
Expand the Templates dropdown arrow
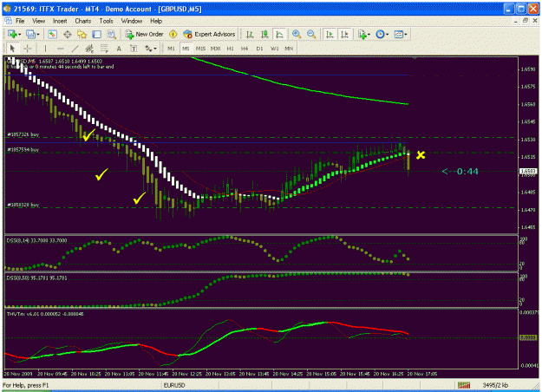click(406, 34)
